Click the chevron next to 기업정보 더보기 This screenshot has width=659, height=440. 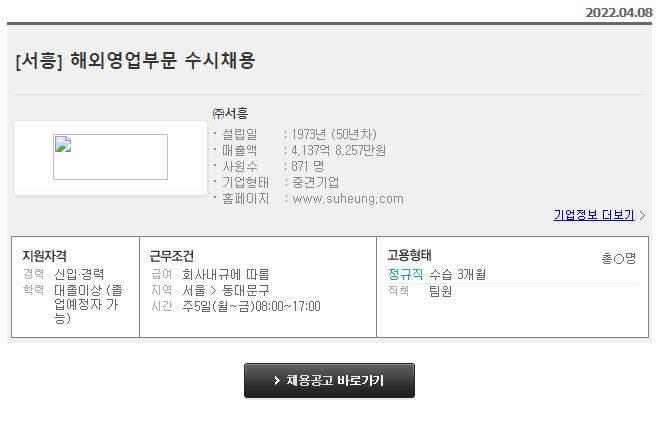tap(642, 216)
